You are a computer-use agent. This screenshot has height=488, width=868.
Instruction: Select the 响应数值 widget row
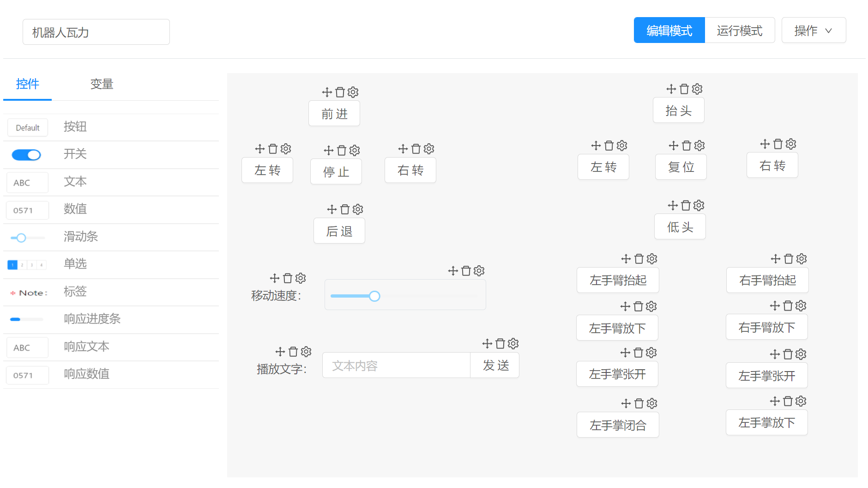pyautogui.click(x=111, y=374)
